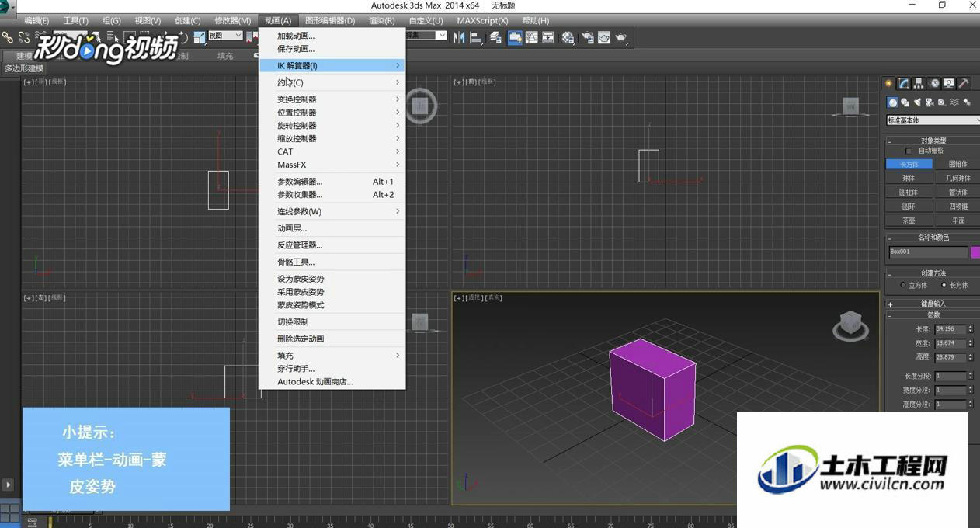
Task: Click the 宽度 value field
Action: coord(950,343)
